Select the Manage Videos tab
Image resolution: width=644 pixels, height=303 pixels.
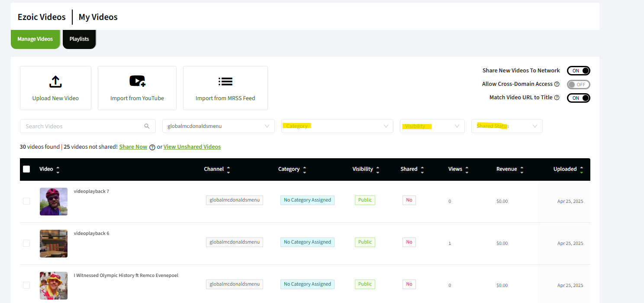(x=35, y=39)
